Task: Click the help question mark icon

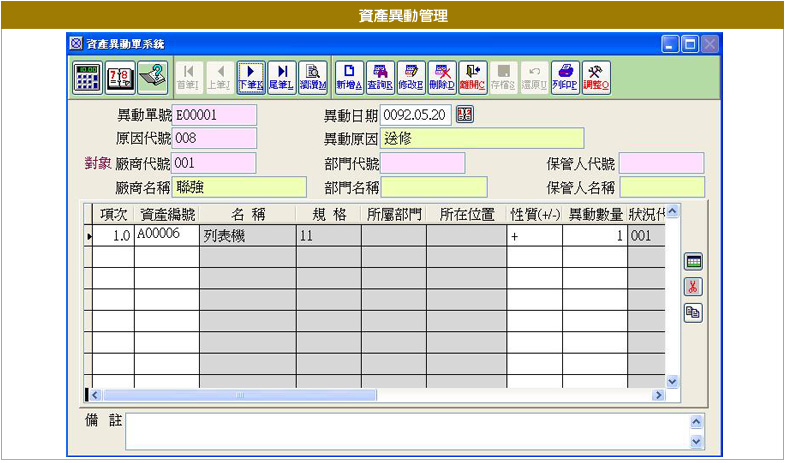Action: [152, 77]
